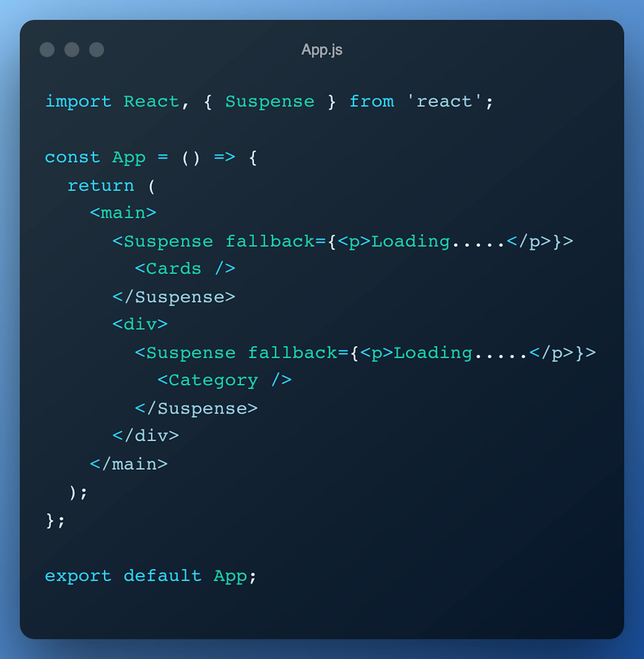Click the closing </div> tag
The image size is (644, 659).
point(145,436)
